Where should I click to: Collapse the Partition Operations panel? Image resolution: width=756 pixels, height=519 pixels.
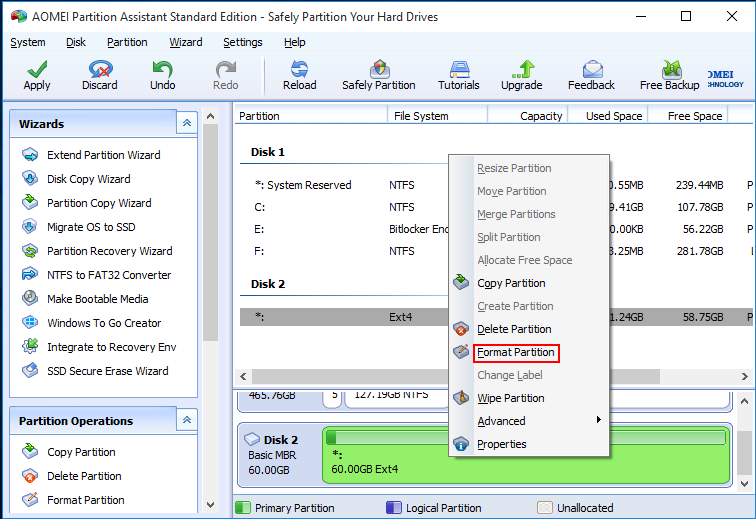pos(187,420)
